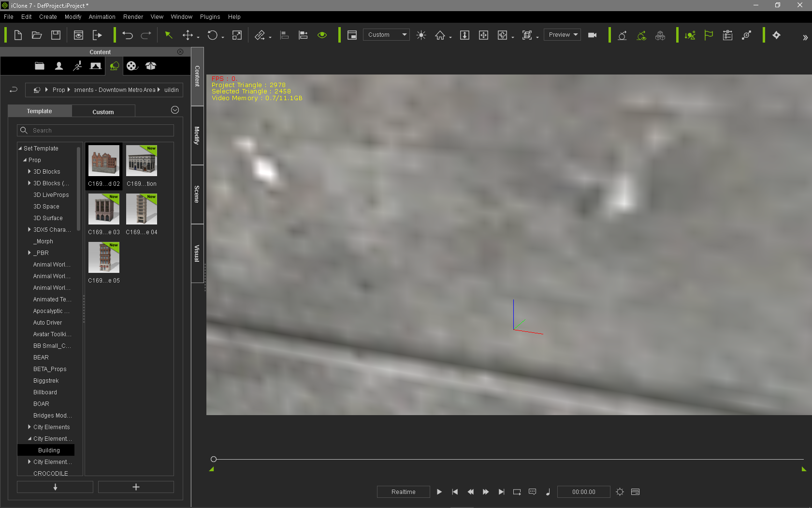Open content panel options circle arrow
Screen dimensions: 812x508
(175, 110)
